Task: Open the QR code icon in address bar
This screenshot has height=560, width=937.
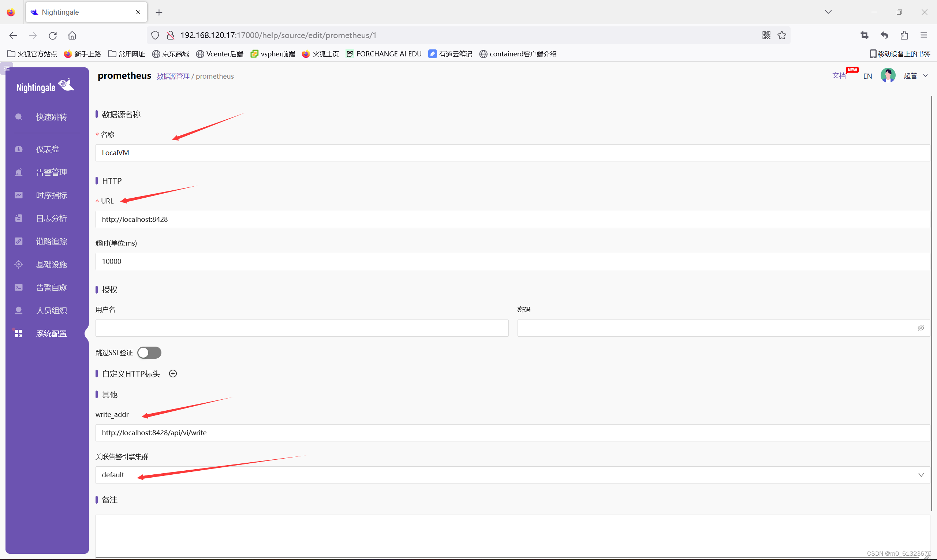Action: 766,35
